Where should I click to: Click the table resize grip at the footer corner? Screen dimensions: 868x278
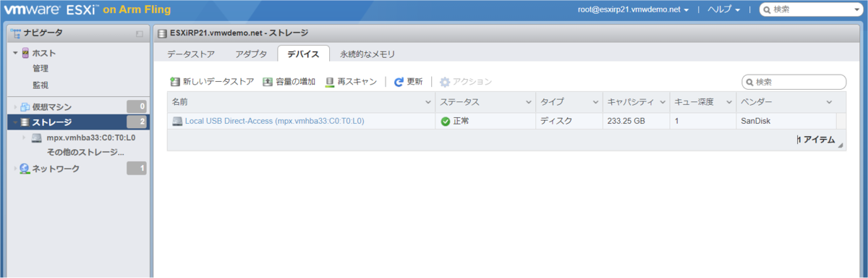(x=841, y=146)
